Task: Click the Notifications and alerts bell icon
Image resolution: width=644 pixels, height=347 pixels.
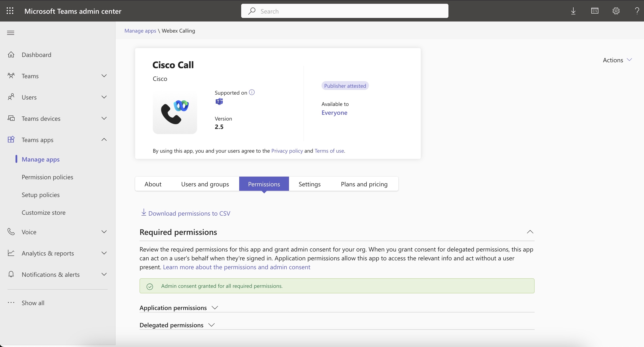Action: [x=11, y=274]
